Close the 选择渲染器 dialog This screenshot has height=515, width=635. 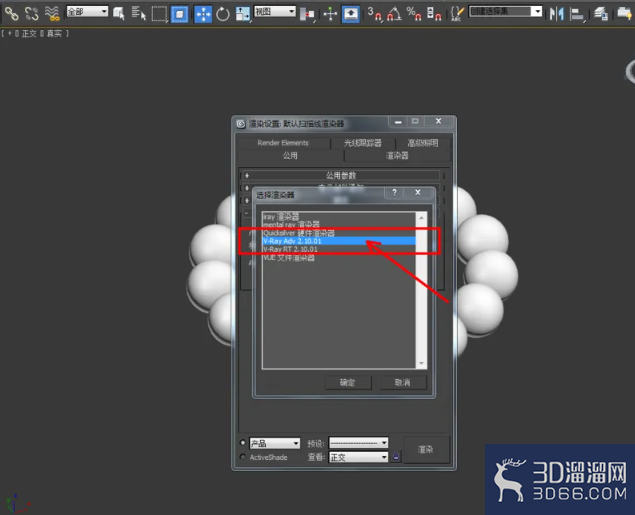click(x=418, y=192)
